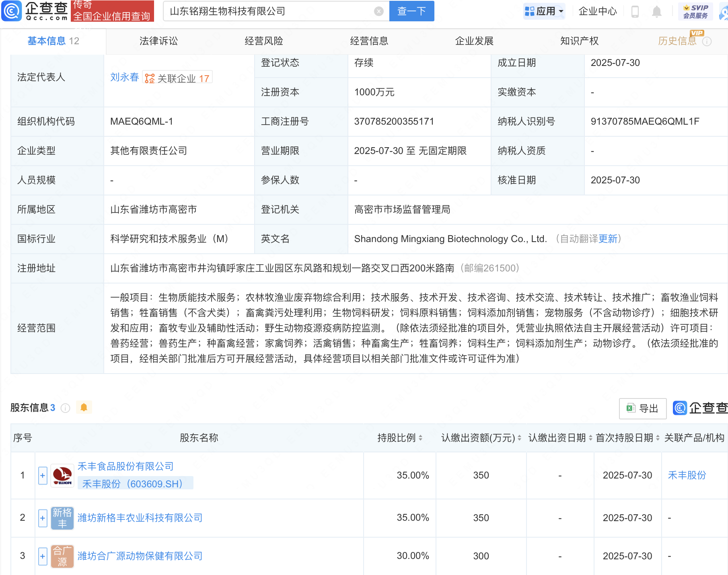Click 新格丰 company logo badge
Viewport: 728px width, 575px height.
pos(62,518)
